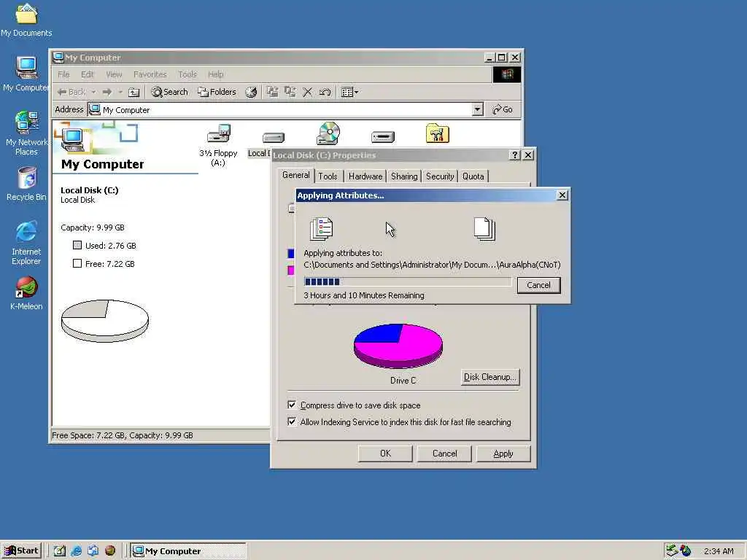
Task: Open the Start menu
Action: click(x=21, y=551)
